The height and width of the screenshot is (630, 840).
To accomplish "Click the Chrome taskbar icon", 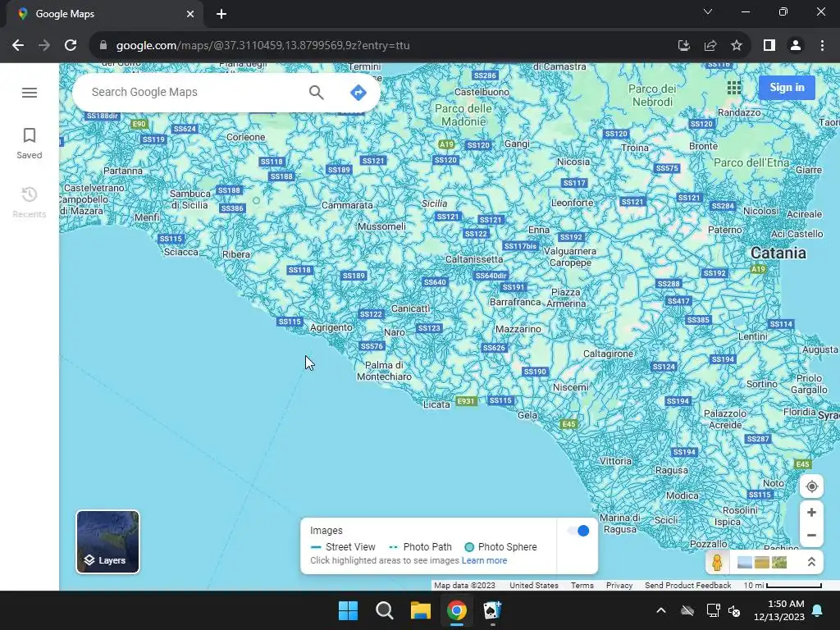I will (456, 610).
